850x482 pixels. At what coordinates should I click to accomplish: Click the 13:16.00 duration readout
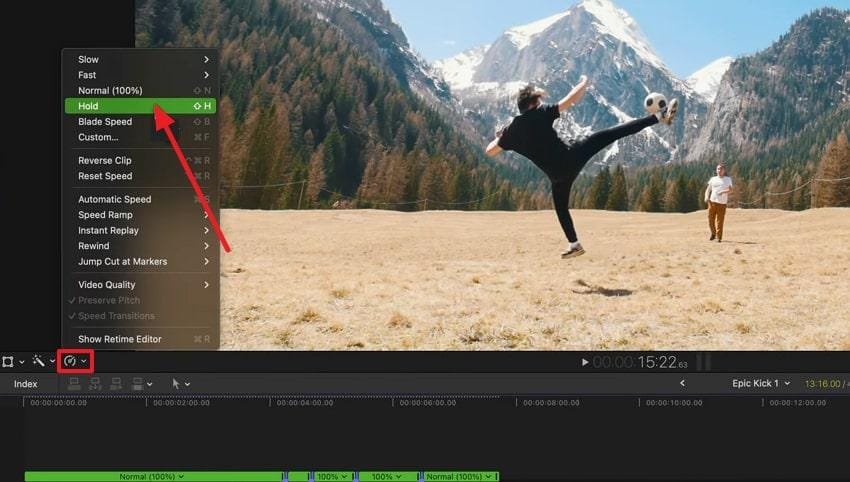pyautogui.click(x=822, y=384)
